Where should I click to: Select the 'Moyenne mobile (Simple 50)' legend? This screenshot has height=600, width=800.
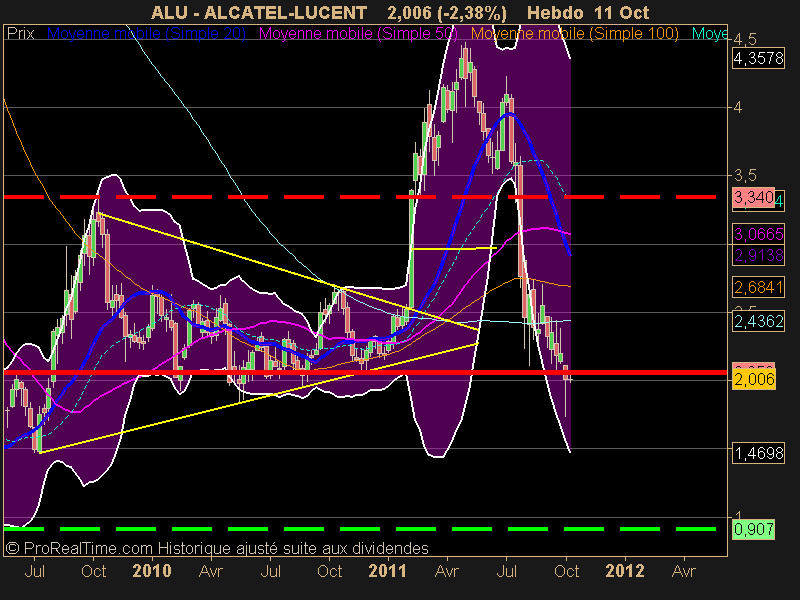click(x=358, y=34)
